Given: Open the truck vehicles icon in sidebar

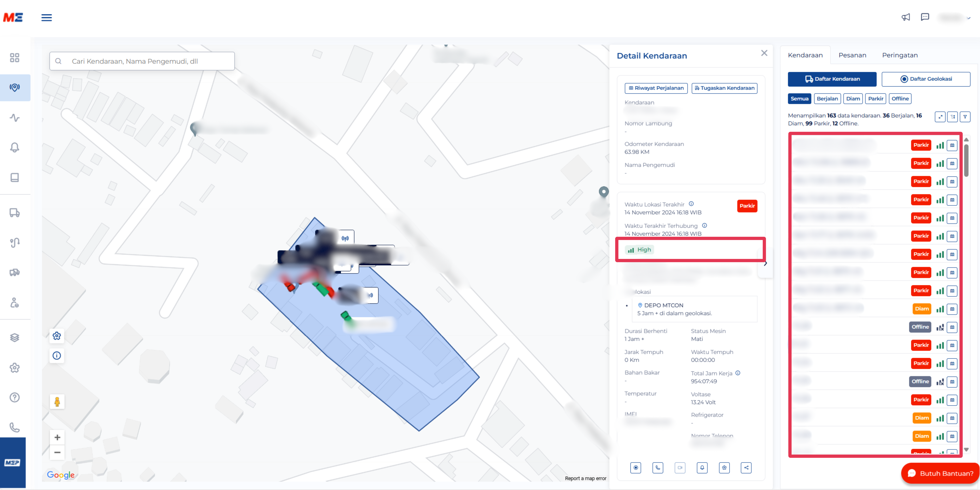Looking at the screenshot, I should [14, 213].
